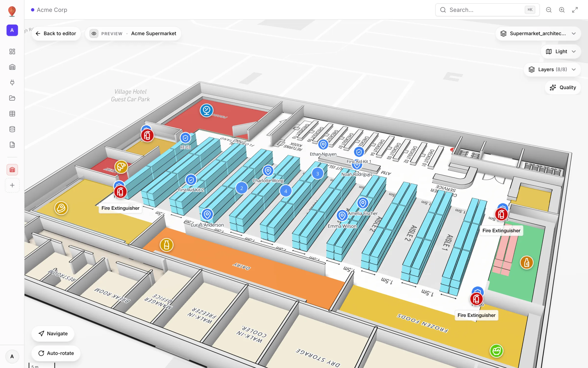Click the Lucas Anderson location pin
This screenshot has height=368, width=588.
(207, 214)
